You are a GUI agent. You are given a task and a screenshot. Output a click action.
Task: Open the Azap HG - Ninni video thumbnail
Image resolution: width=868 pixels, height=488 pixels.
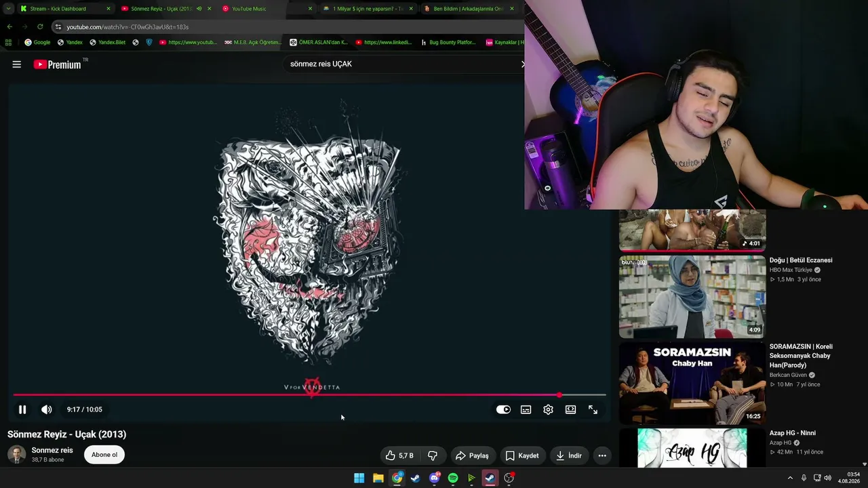pos(692,448)
